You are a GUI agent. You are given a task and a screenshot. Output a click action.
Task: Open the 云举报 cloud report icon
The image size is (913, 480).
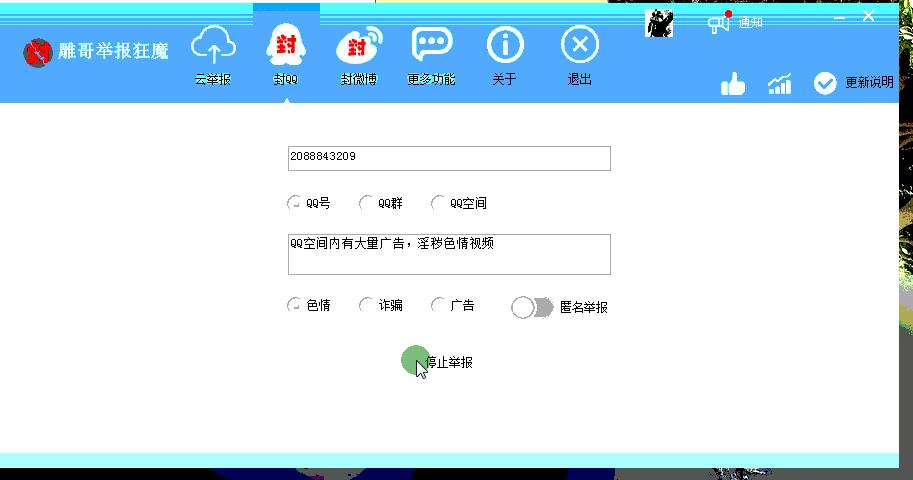[212, 46]
